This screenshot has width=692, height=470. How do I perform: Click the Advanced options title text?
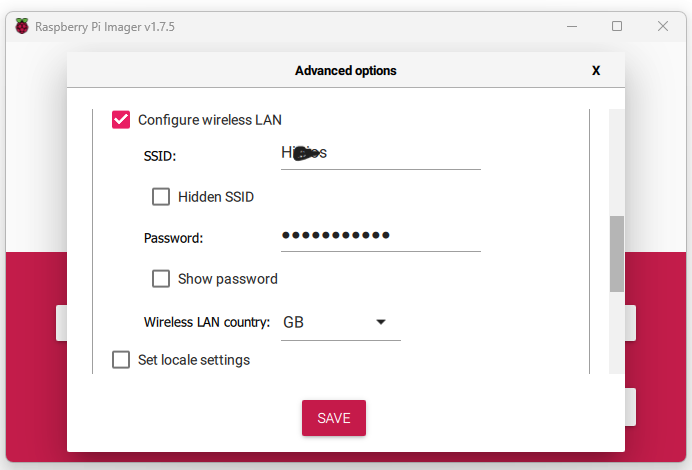click(346, 71)
